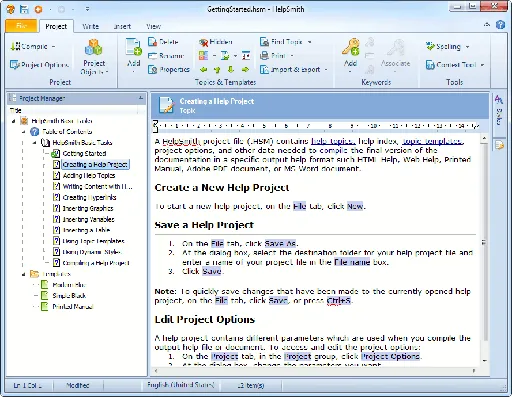512x397 pixels.
Task: Click the Edit Project Options heading
Action: (x=205, y=319)
